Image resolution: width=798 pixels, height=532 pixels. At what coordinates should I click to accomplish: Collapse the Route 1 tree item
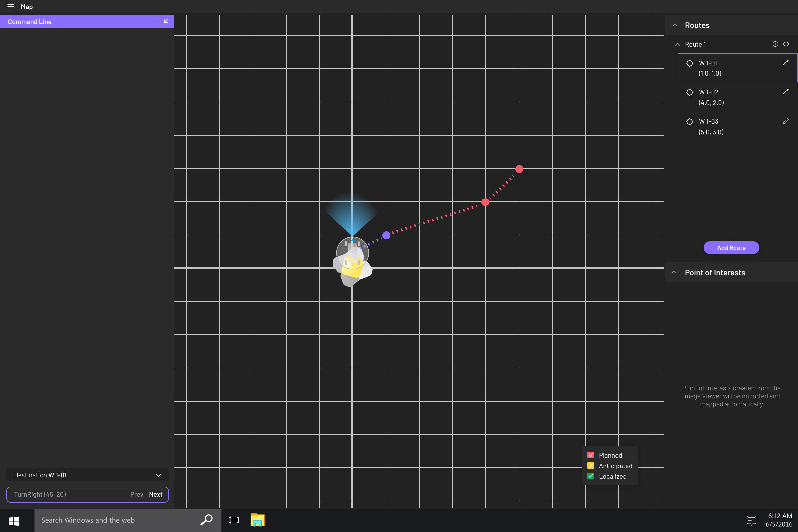point(678,45)
